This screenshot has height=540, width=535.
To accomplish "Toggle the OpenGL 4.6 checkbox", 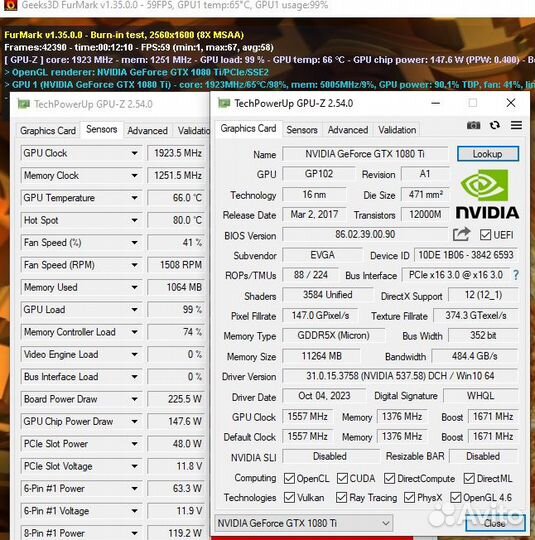I will click(455, 497).
